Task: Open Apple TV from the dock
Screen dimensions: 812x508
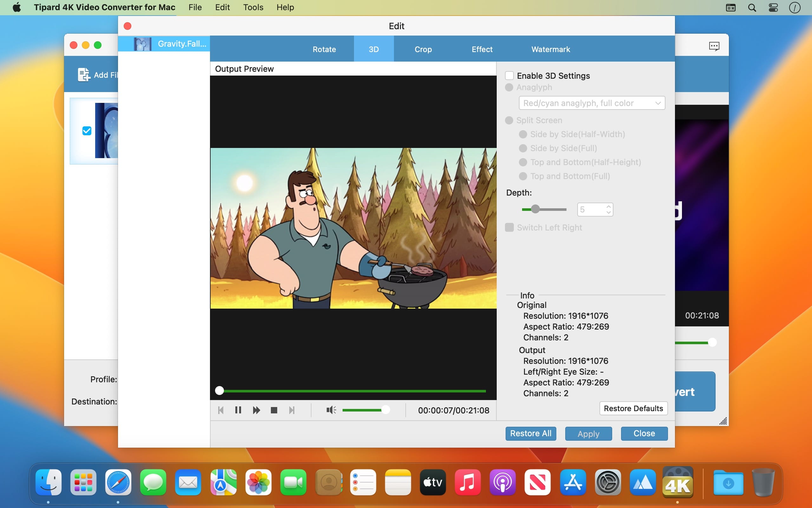Action: click(x=433, y=483)
